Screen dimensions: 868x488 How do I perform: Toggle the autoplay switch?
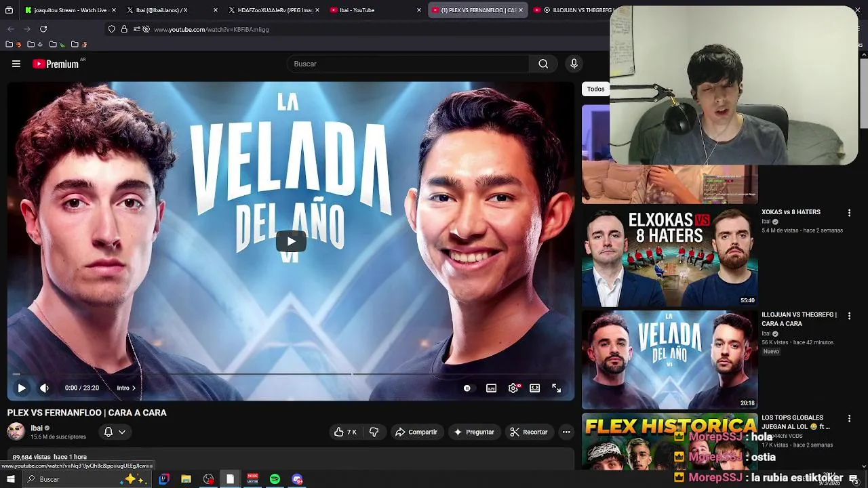tap(467, 388)
